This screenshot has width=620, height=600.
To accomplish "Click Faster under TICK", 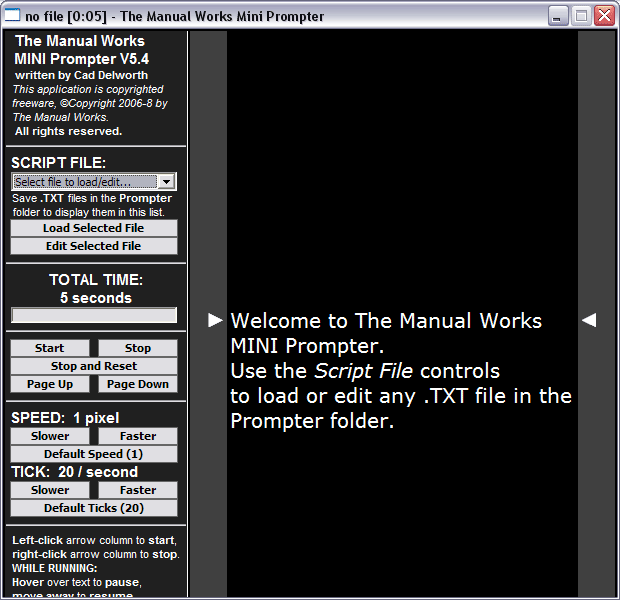I will click(x=138, y=490).
